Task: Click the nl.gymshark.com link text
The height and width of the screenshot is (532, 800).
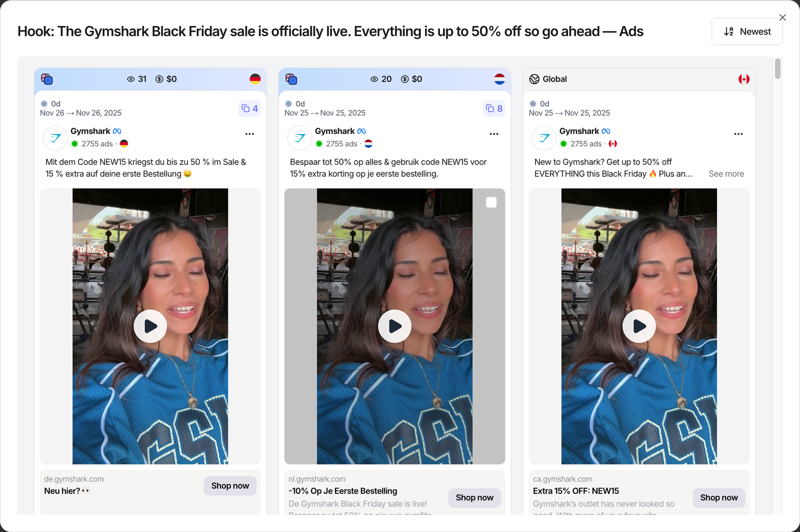Action: click(x=317, y=479)
